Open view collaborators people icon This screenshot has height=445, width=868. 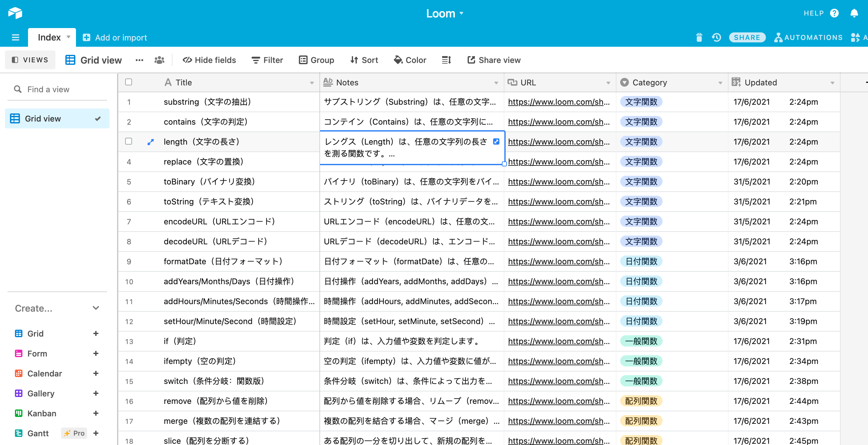[x=159, y=60]
